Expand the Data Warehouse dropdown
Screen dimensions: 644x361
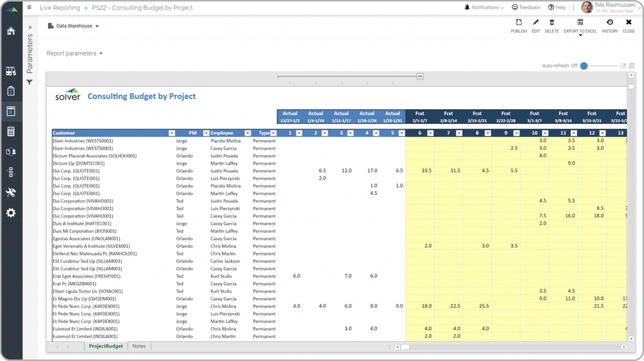[x=73, y=26]
